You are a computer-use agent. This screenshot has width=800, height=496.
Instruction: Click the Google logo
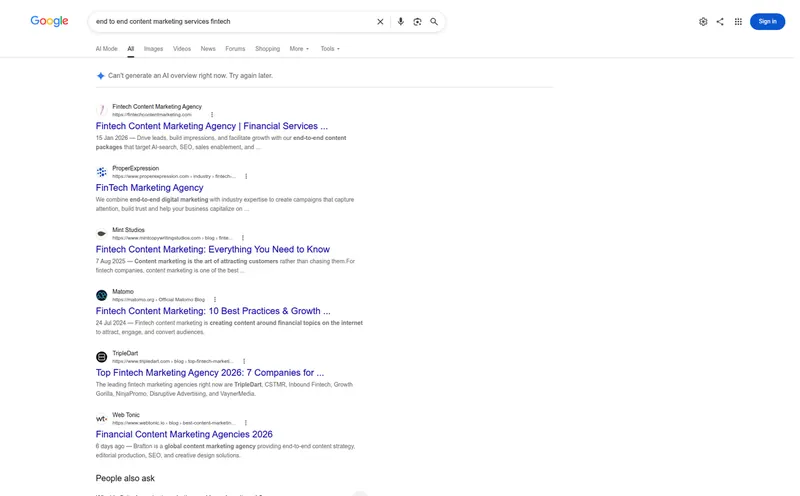click(x=49, y=21)
